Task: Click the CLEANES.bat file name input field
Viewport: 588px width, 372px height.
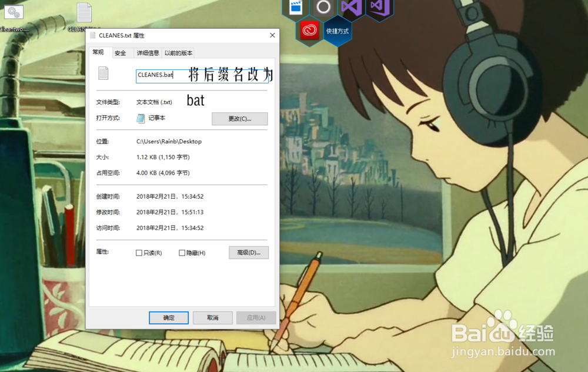Action: coord(202,76)
